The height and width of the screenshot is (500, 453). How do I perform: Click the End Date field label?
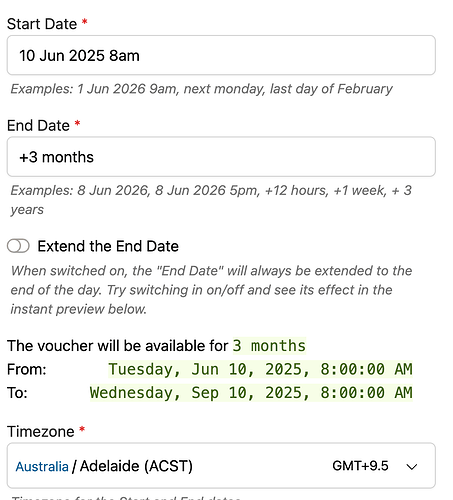click(x=38, y=126)
